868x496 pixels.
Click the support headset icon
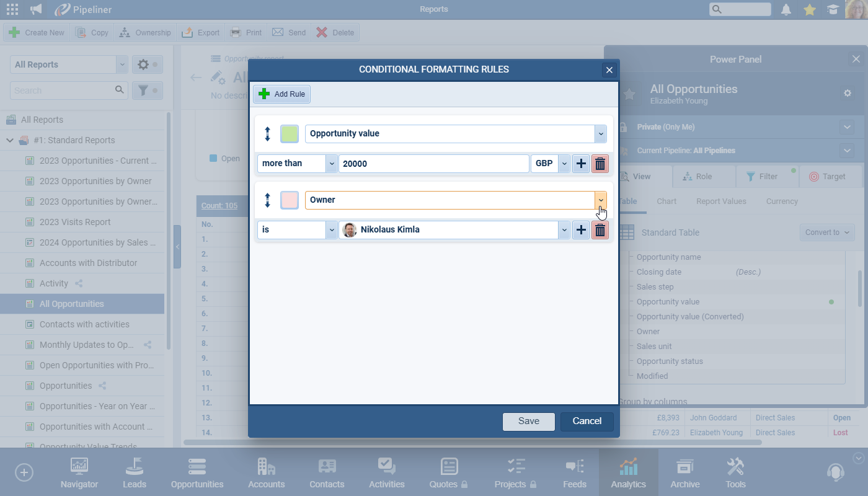pyautogui.click(x=835, y=472)
